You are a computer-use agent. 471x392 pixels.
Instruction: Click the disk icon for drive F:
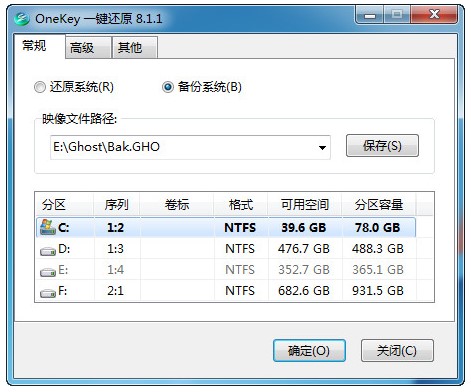pyautogui.click(x=48, y=293)
